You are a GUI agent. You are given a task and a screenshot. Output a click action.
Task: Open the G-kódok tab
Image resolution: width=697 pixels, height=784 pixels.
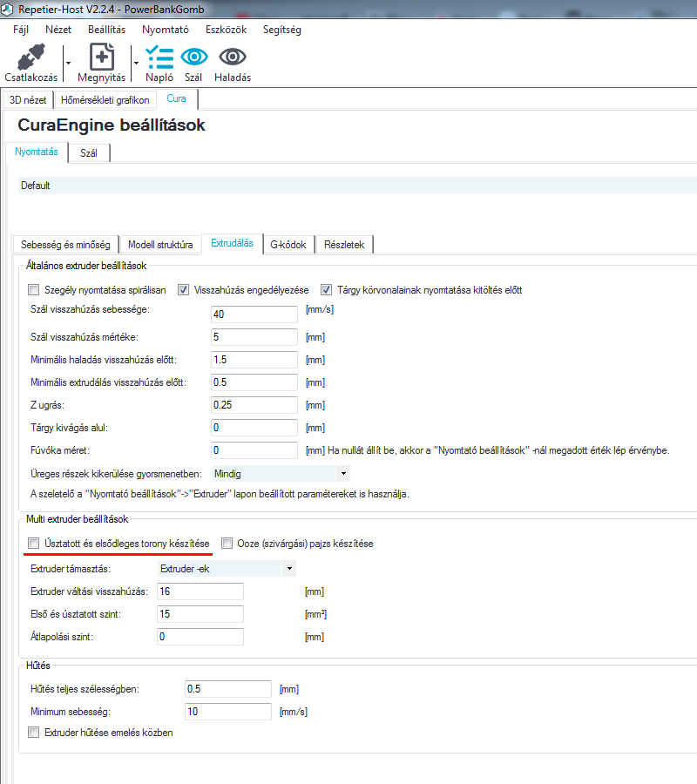point(288,245)
